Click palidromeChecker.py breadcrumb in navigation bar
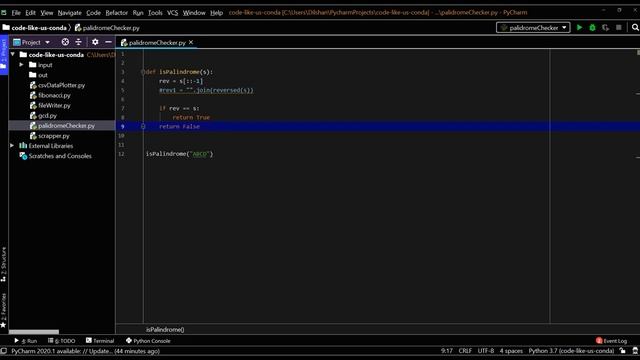640x360 pixels. tap(107, 28)
